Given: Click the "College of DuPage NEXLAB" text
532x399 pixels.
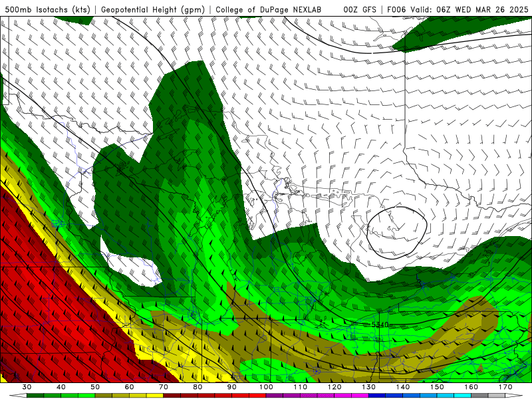Looking at the screenshot, I should (269, 10).
